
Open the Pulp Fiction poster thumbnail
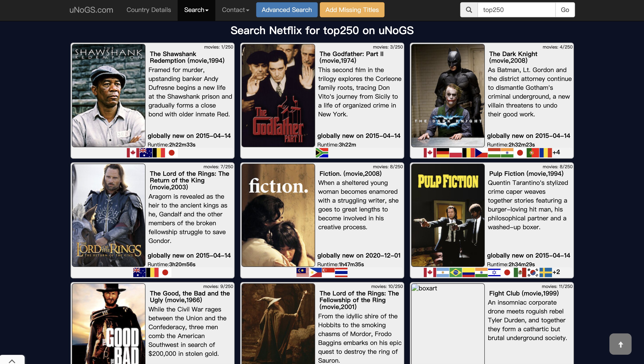pos(448,215)
